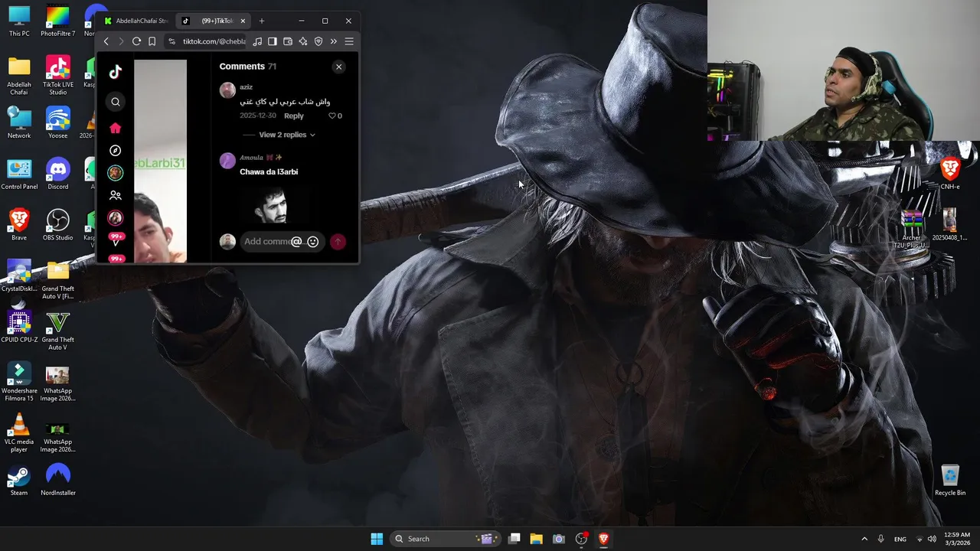Launch TikTok LIVE Studio shortcut
Viewport: 980px width, 551px height.
[57, 76]
